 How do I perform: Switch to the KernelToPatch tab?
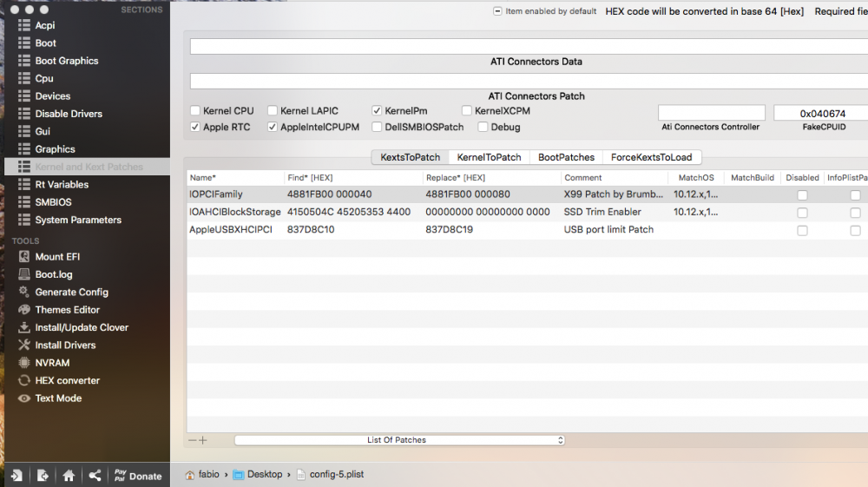[x=490, y=157]
